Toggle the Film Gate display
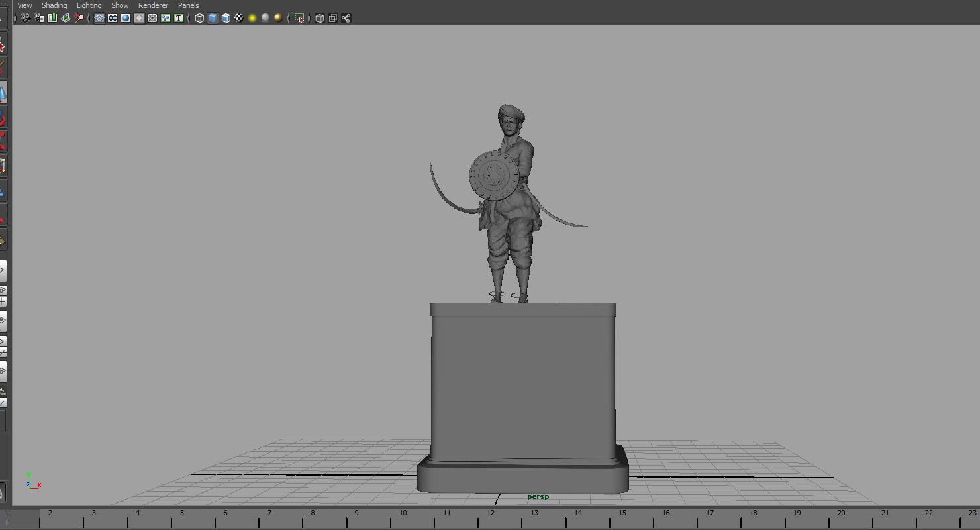980x530 pixels. coord(113,18)
